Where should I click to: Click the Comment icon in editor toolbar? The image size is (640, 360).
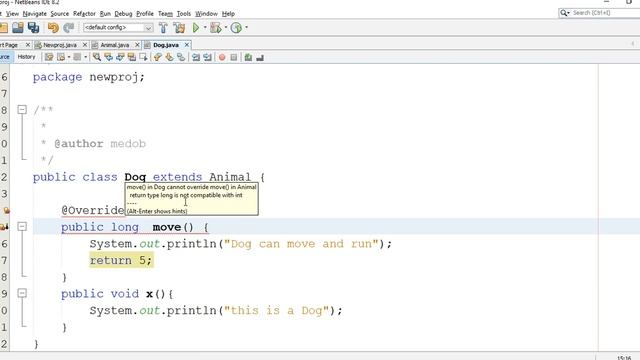pyautogui.click(x=248, y=58)
